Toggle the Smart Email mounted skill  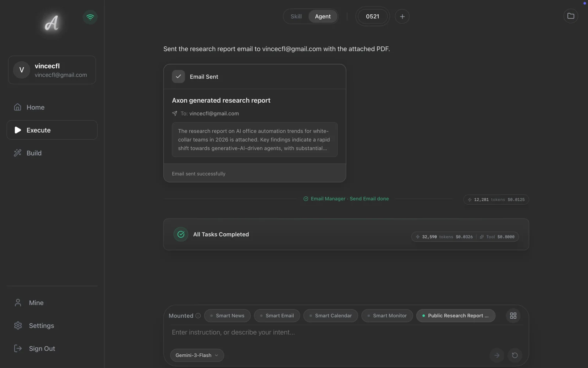[x=277, y=316]
